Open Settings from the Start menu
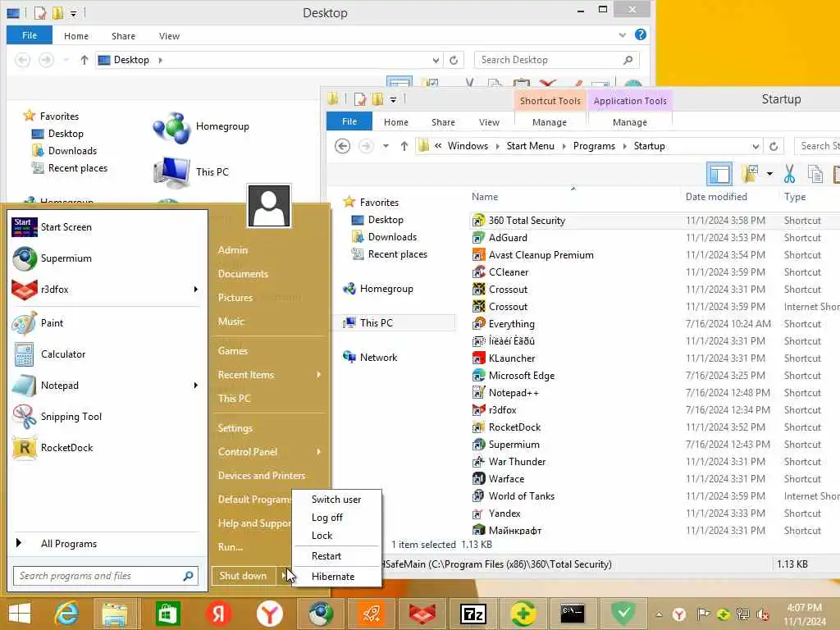 click(235, 428)
